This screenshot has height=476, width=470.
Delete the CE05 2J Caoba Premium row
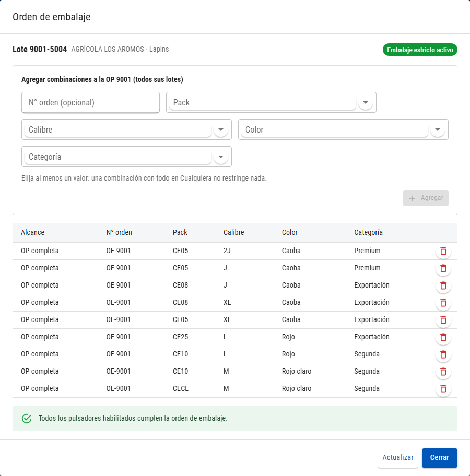point(443,251)
